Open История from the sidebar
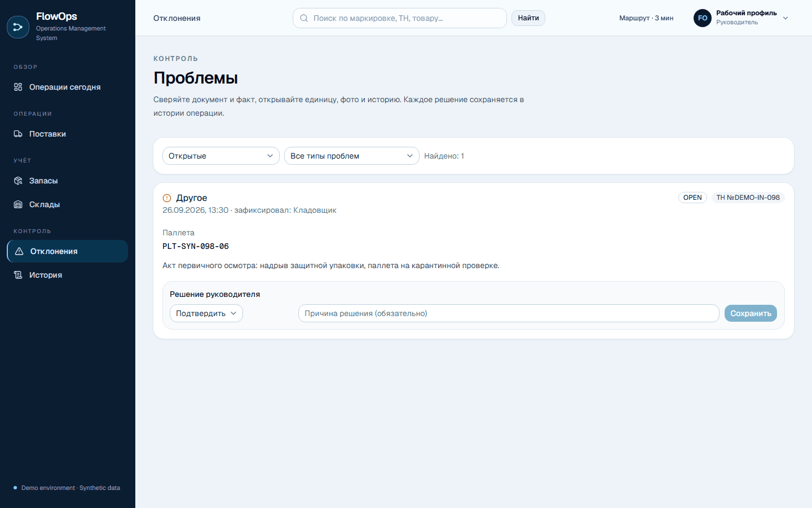Viewport: 812px width, 508px height. (x=68, y=275)
